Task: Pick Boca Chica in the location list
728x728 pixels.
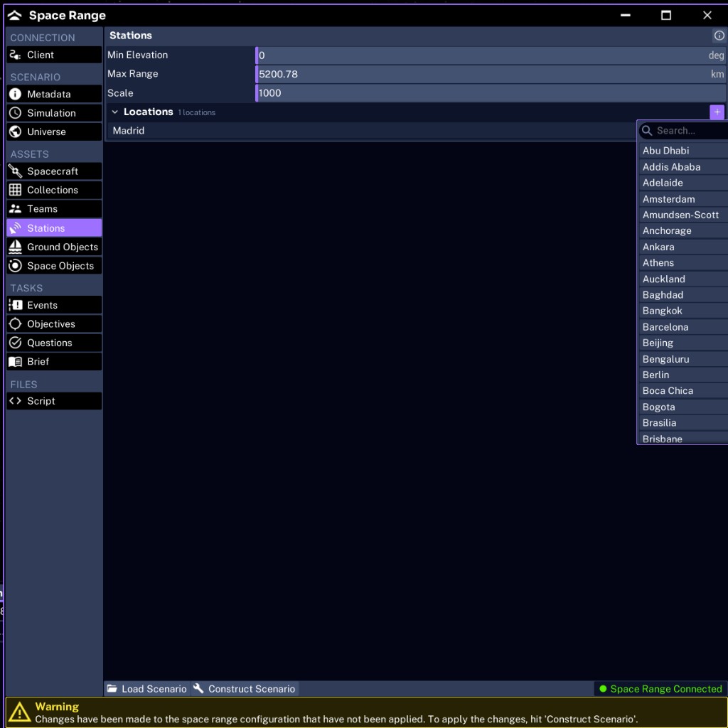Action: (683, 390)
